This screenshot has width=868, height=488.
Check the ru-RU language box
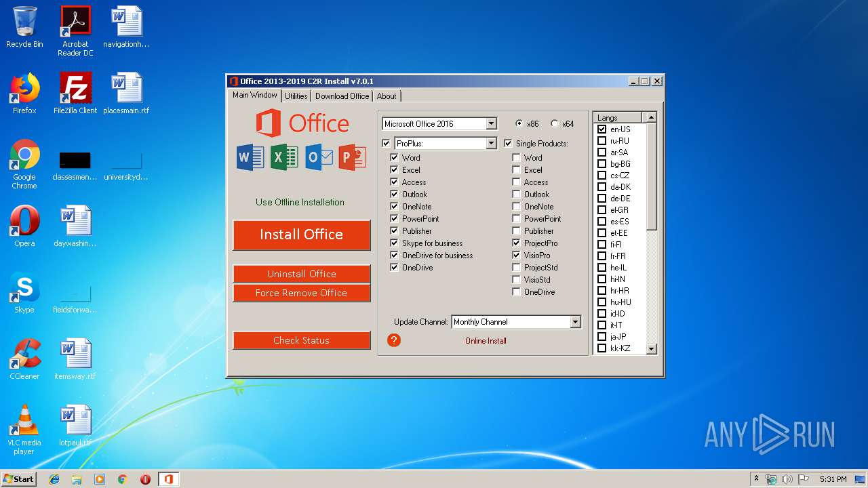(601, 140)
